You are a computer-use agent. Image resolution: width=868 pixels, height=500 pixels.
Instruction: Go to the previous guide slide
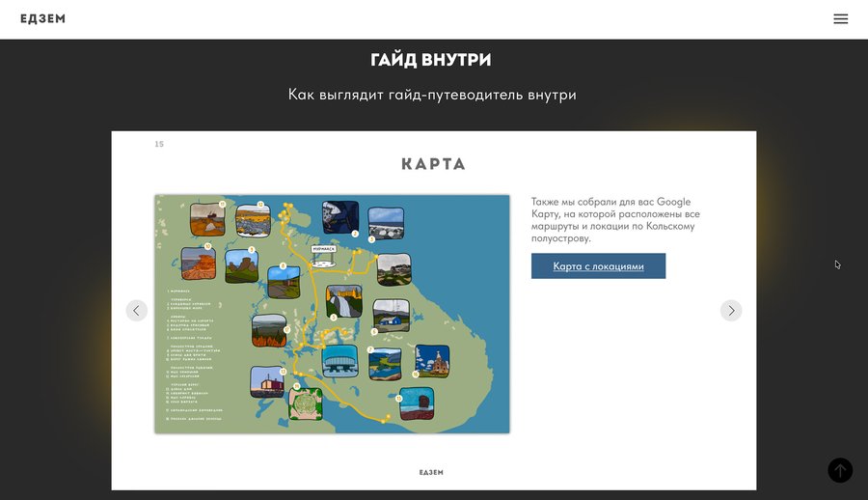click(137, 311)
